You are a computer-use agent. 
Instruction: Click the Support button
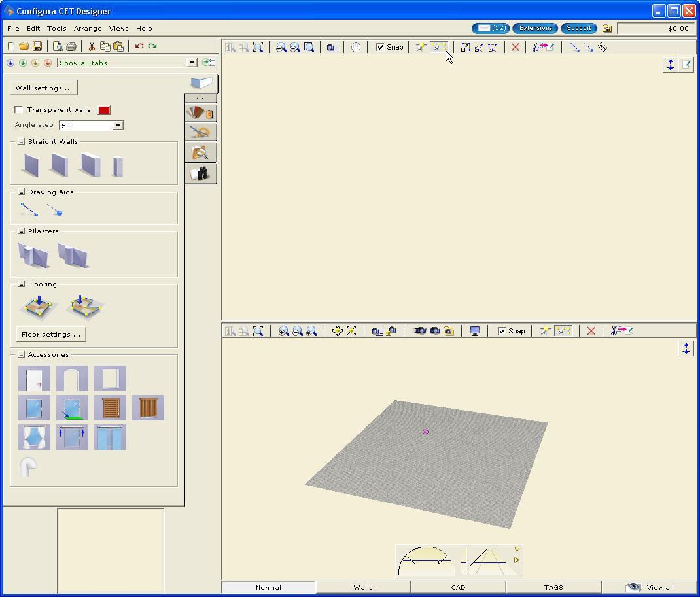coord(578,28)
